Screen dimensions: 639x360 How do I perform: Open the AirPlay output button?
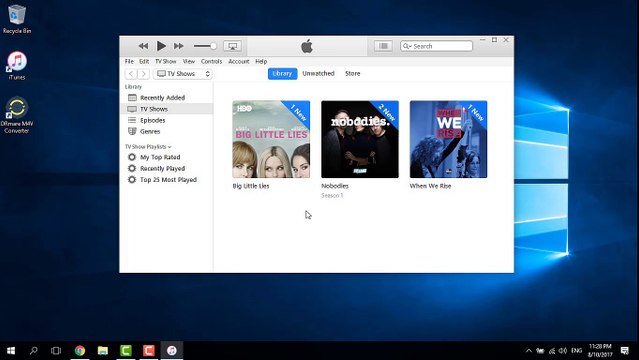[x=232, y=46]
